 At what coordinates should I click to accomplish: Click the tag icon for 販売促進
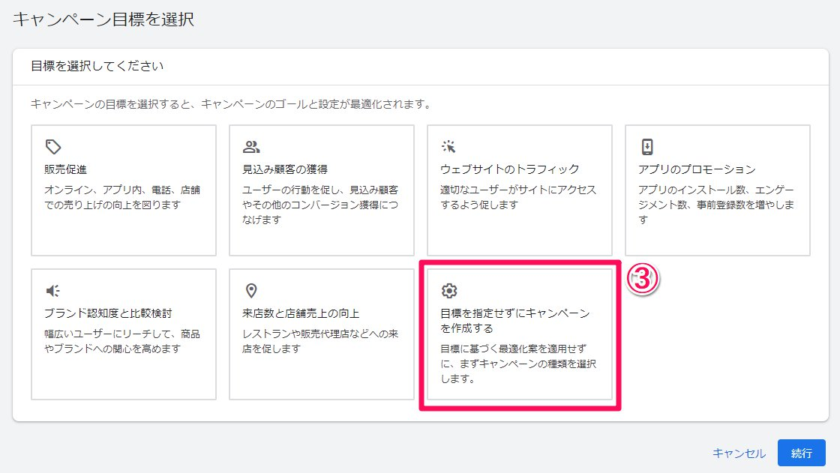[54, 147]
